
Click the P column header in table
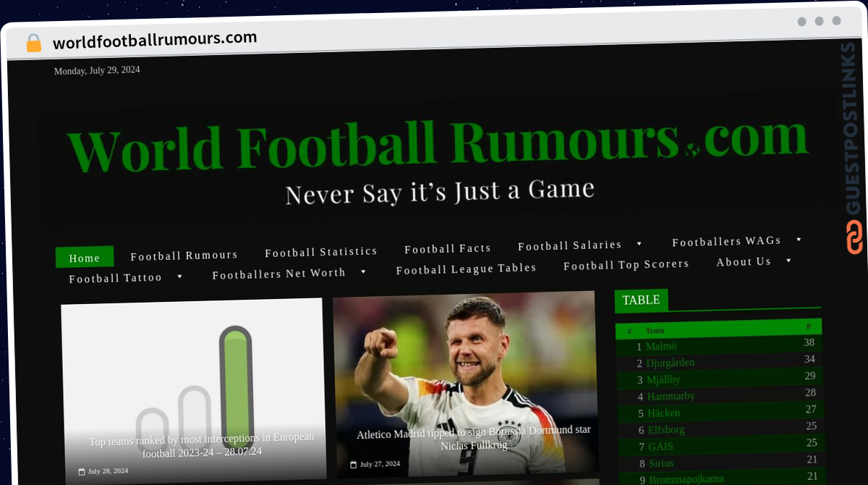809,327
